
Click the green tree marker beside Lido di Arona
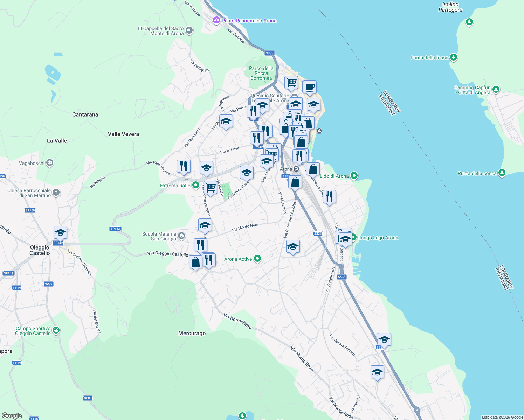354,176
